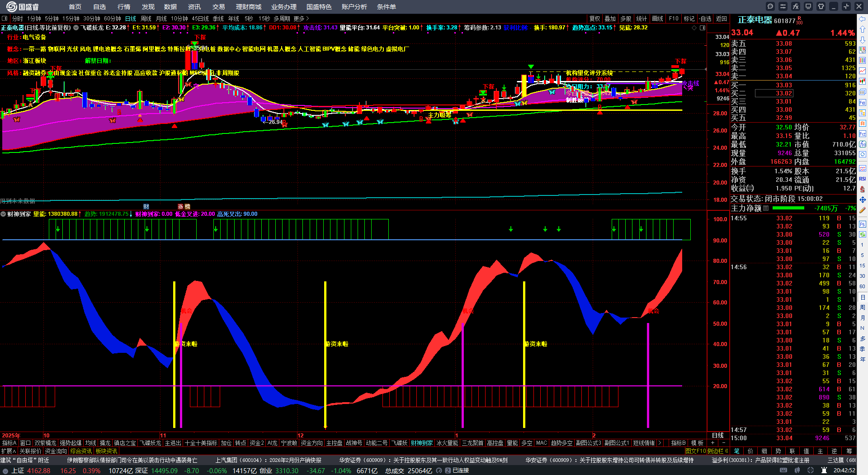The height and width of the screenshot is (475, 868).
Task: Click the keyboard icon in status bar
Action: [x=783, y=470]
